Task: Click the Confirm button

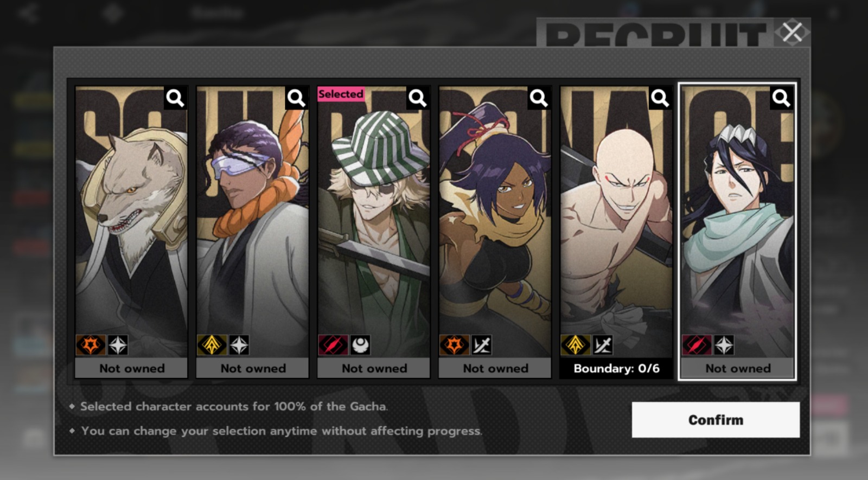Action: 716,420
